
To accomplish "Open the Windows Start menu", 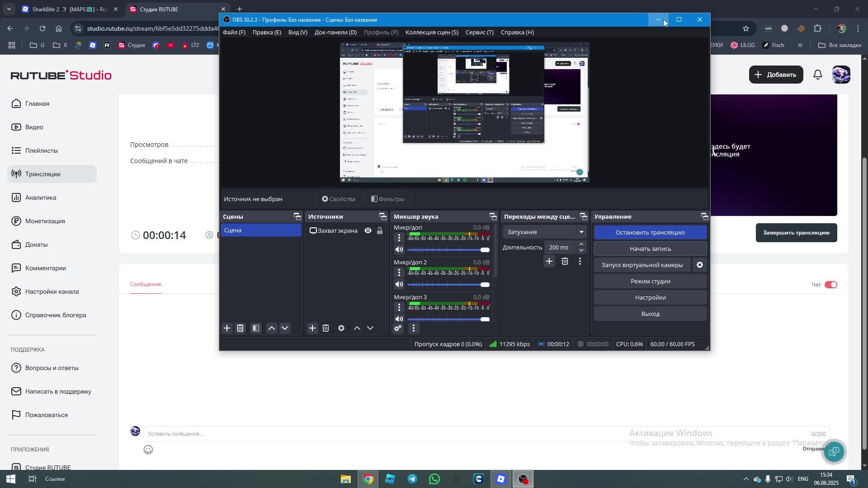I will tap(11, 479).
